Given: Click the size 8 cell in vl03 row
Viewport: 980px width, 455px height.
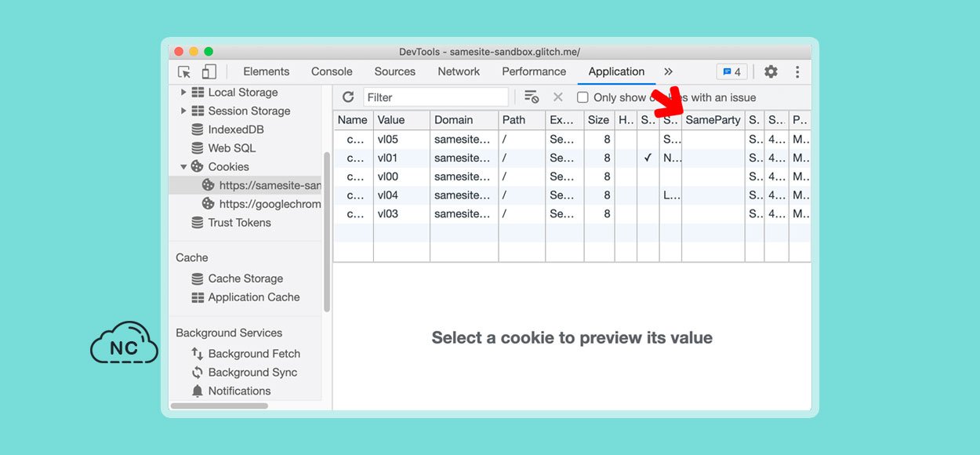Looking at the screenshot, I should (x=600, y=214).
